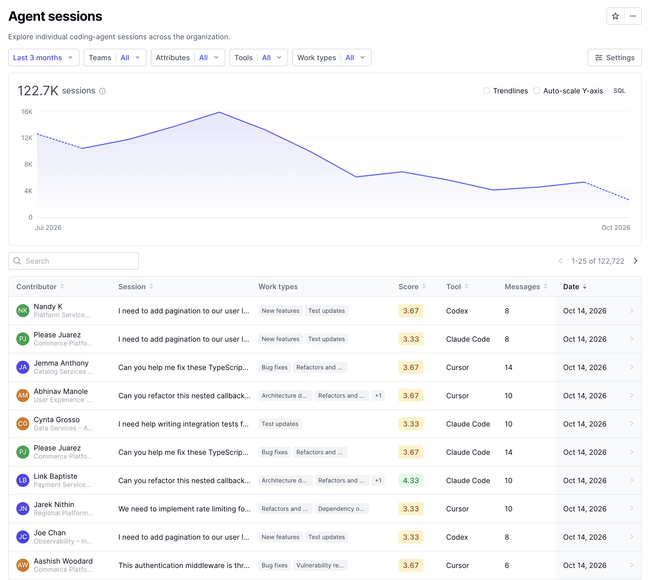Open the Teams filter dropdown
This screenshot has height=580, width=650.
pyautogui.click(x=115, y=58)
